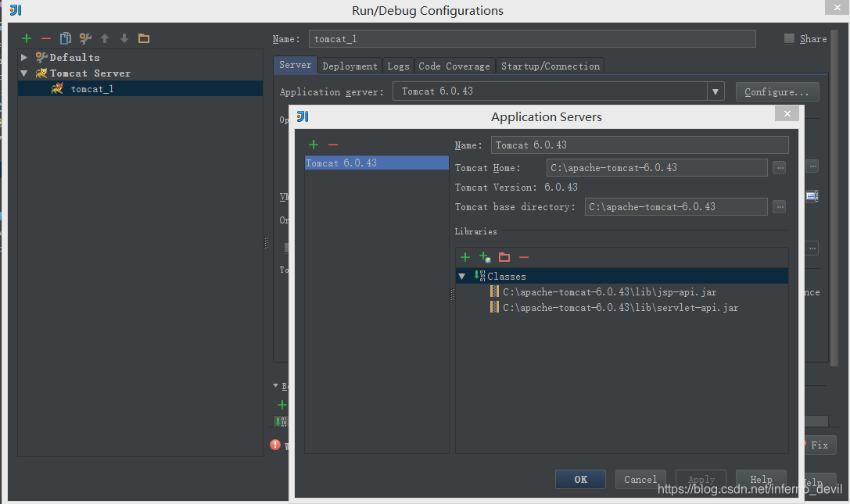Collapse the Before launch section arrow
The height and width of the screenshot is (504, 850).
[275, 385]
